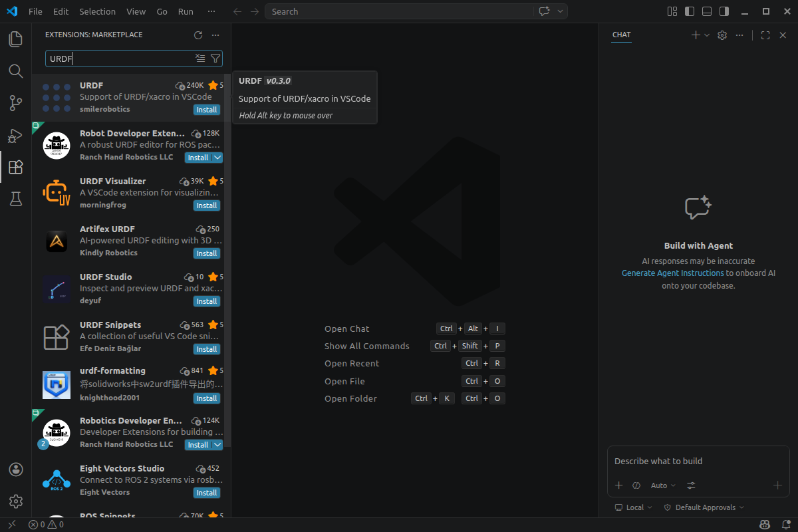The width and height of the screenshot is (798, 532).
Task: Open the new chat dropdown chevron
Action: point(707,35)
